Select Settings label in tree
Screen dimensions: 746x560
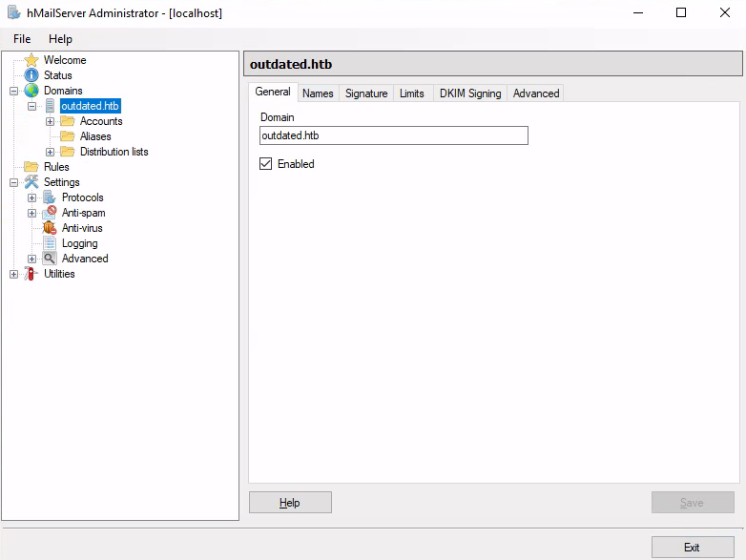[x=62, y=182]
